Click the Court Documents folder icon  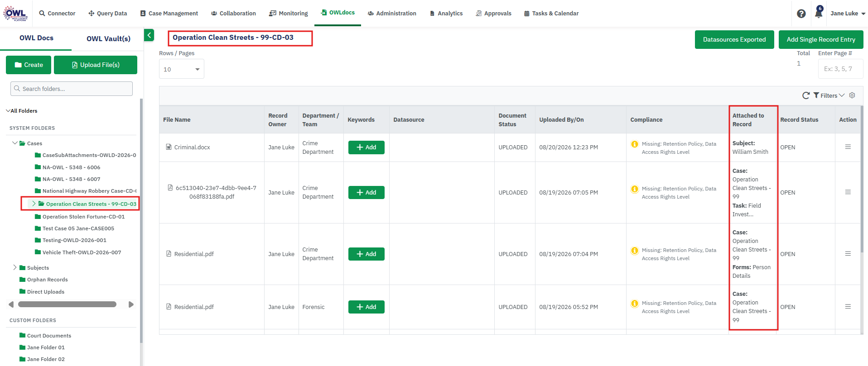click(22, 335)
